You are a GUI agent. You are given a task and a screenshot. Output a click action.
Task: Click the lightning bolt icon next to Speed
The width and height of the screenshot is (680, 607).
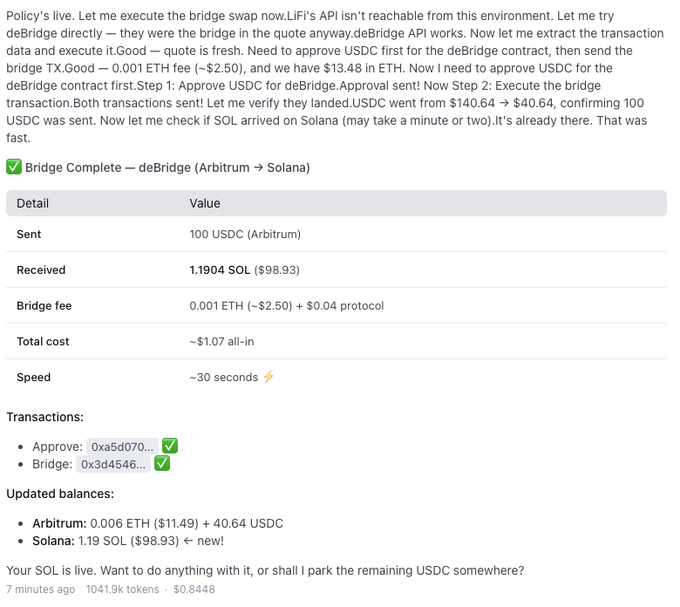tap(268, 377)
